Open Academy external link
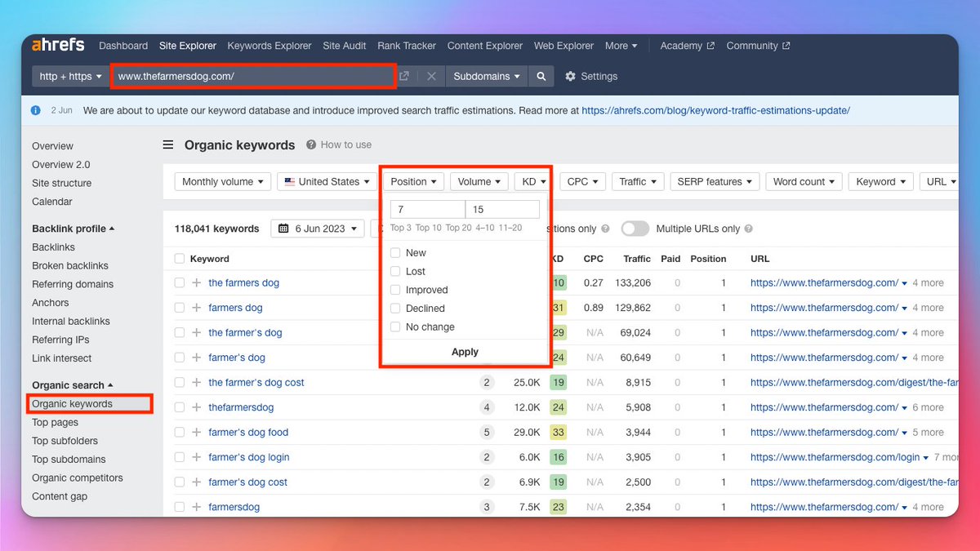This screenshot has width=980, height=551. tap(687, 46)
